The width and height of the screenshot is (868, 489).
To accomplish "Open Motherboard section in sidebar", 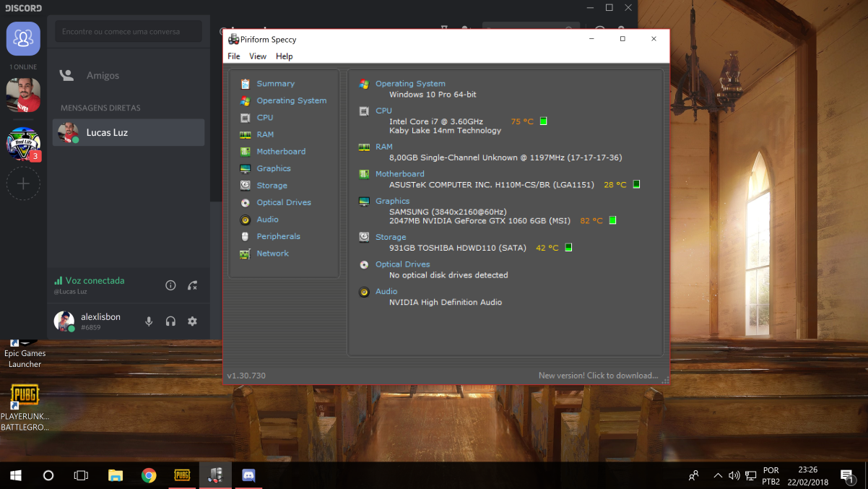I will (x=281, y=152).
